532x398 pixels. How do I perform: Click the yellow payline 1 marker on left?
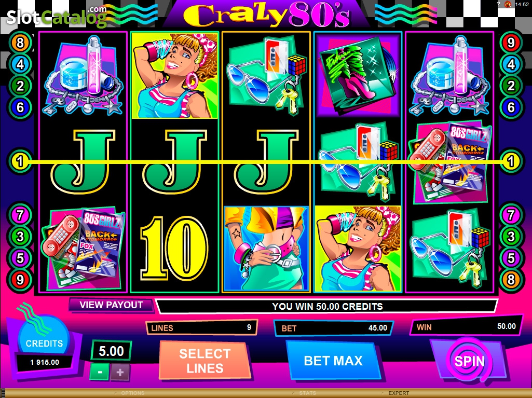click(x=20, y=161)
